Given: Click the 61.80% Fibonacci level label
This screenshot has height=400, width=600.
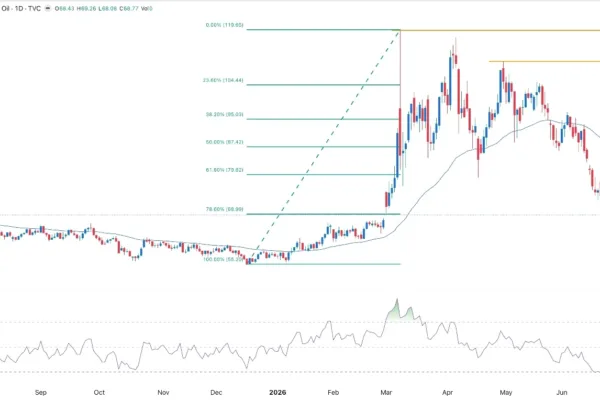Looking at the screenshot, I should point(224,170).
